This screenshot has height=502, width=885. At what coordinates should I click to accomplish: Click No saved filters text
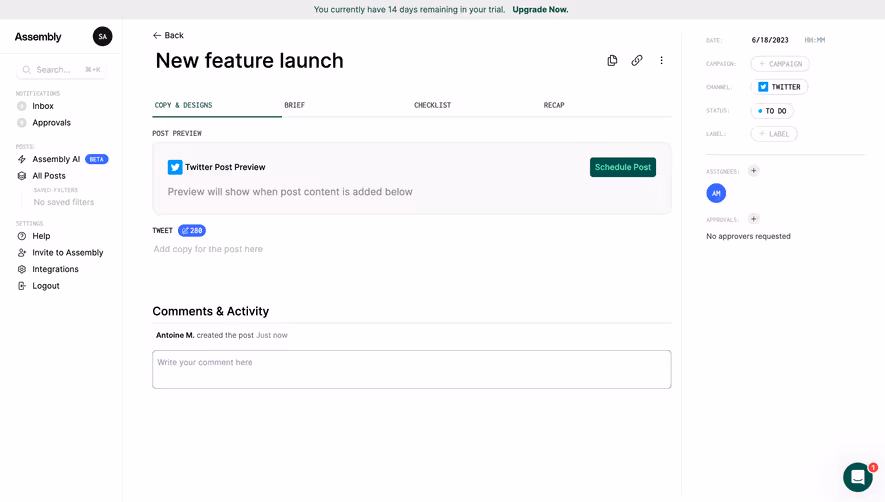[x=64, y=202]
